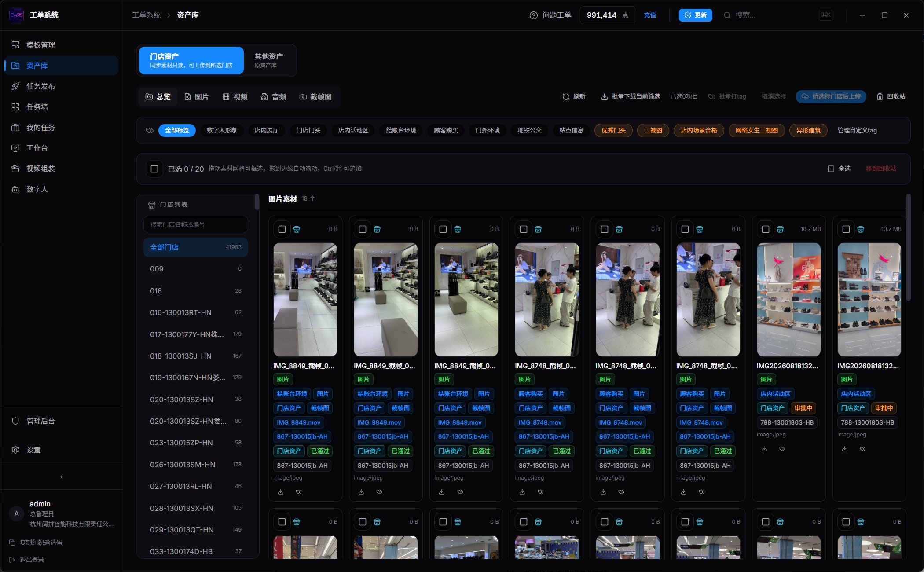The height and width of the screenshot is (572, 924).
Task: Toggle the 已选 0 / 20 checkbox
Action: pyautogui.click(x=154, y=169)
